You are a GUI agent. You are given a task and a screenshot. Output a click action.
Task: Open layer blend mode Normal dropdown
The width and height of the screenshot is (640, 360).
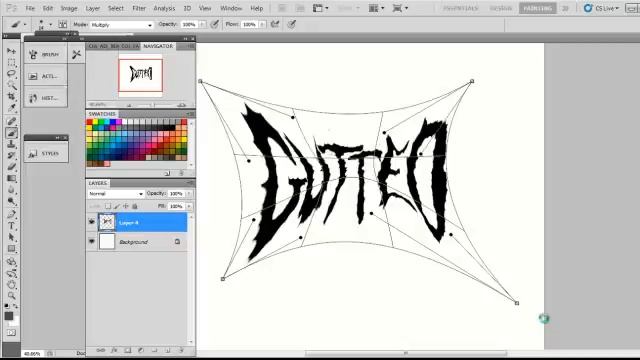[x=116, y=193]
